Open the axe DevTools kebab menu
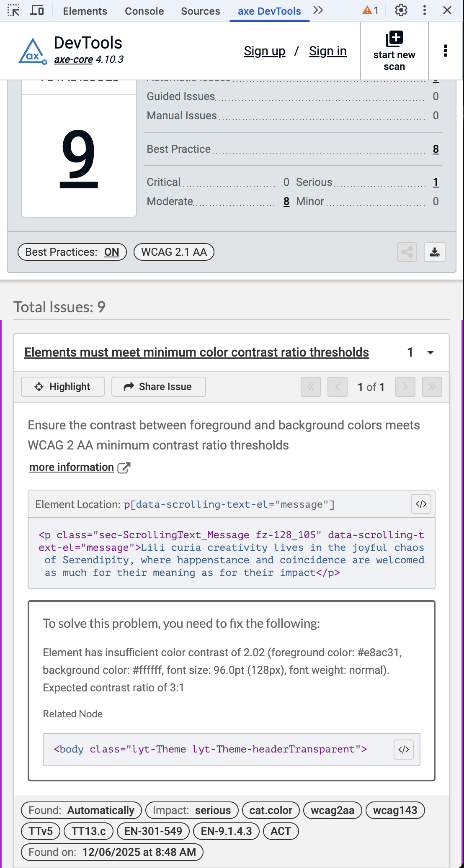The height and width of the screenshot is (868, 464). tap(445, 51)
